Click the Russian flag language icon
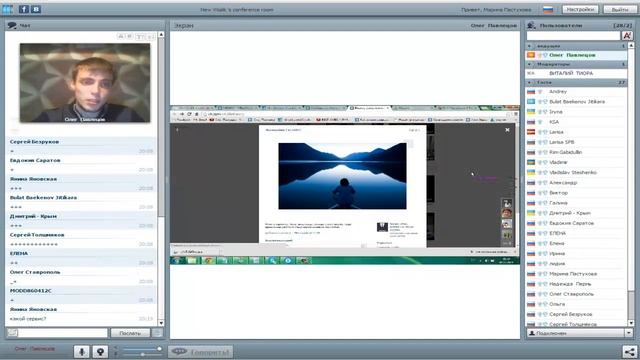Image resolution: width=640 pixels, height=360 pixels. point(548,9)
